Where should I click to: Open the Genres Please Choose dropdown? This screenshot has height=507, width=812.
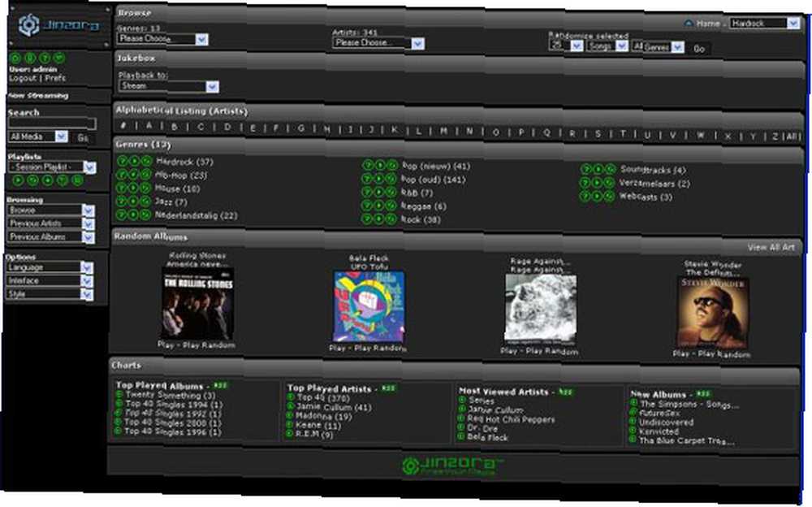click(162, 39)
